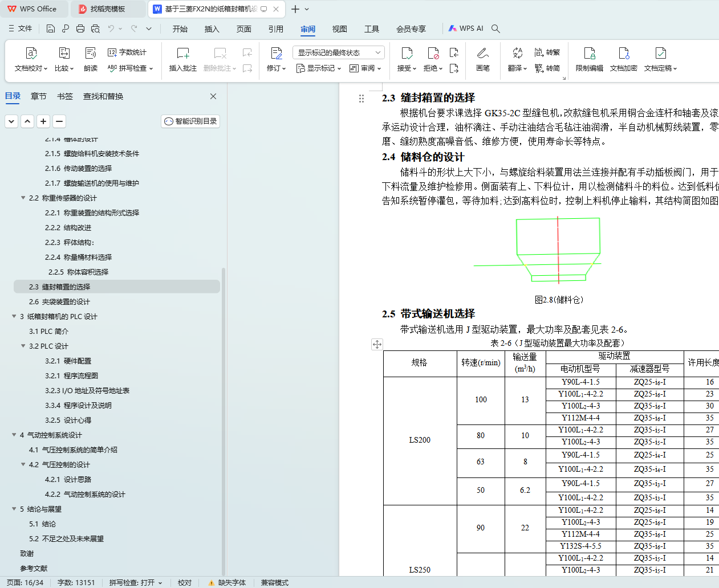Go to the previous revision icon
Screen dimensions: 719x588
click(x=454, y=52)
